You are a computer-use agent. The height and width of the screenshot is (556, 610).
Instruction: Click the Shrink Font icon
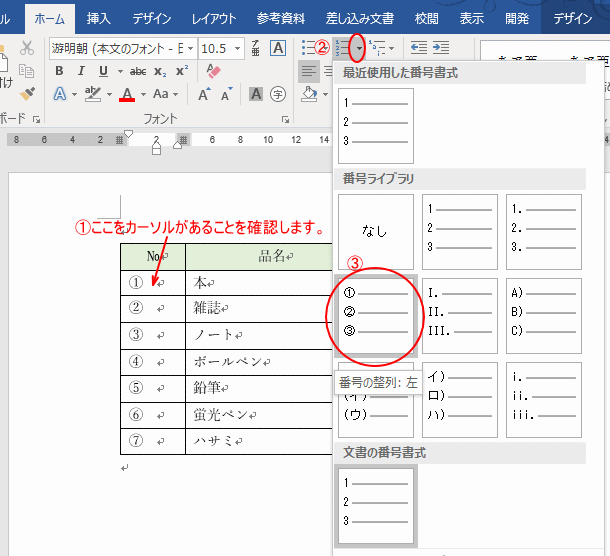226,94
